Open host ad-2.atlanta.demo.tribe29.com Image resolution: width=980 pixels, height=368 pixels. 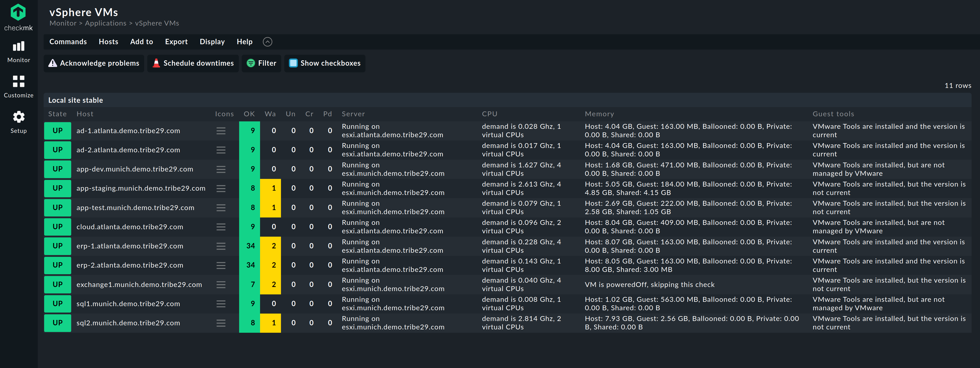pyautogui.click(x=128, y=150)
